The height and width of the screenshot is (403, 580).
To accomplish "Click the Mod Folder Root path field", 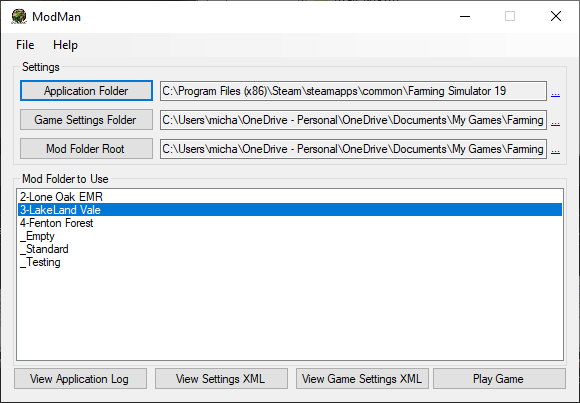I will coord(353,149).
